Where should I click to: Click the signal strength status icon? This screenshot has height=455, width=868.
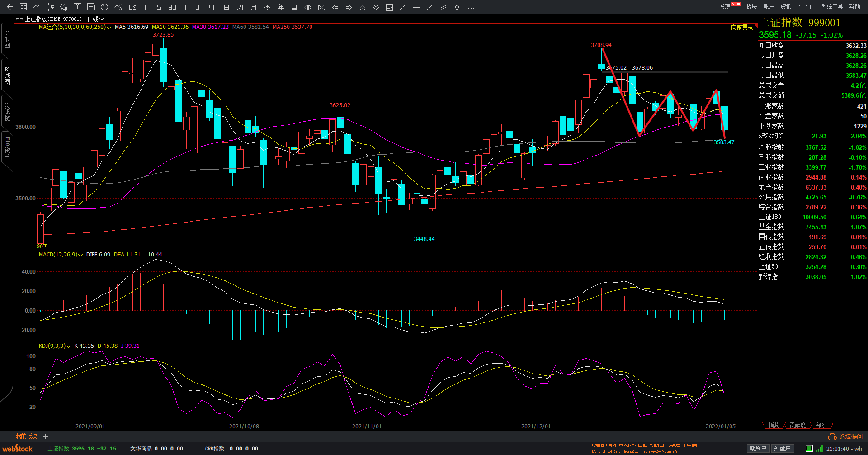coord(819,449)
